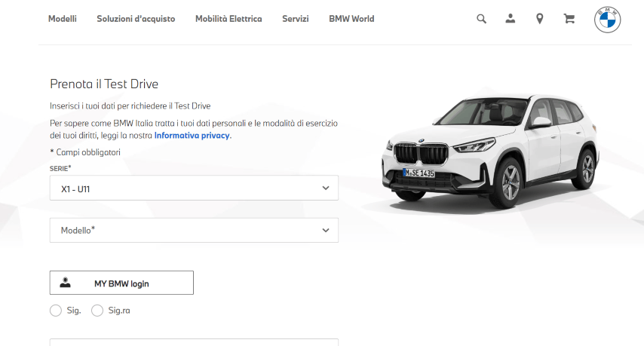This screenshot has height=346, width=644.
Task: Open the Serie dropdown showing X1 - U11
Action: coord(194,188)
